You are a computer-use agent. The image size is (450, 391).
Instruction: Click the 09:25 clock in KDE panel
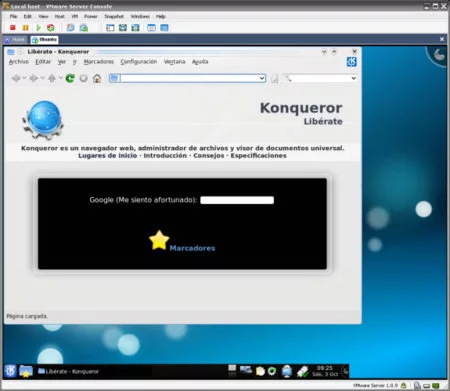coord(325,371)
